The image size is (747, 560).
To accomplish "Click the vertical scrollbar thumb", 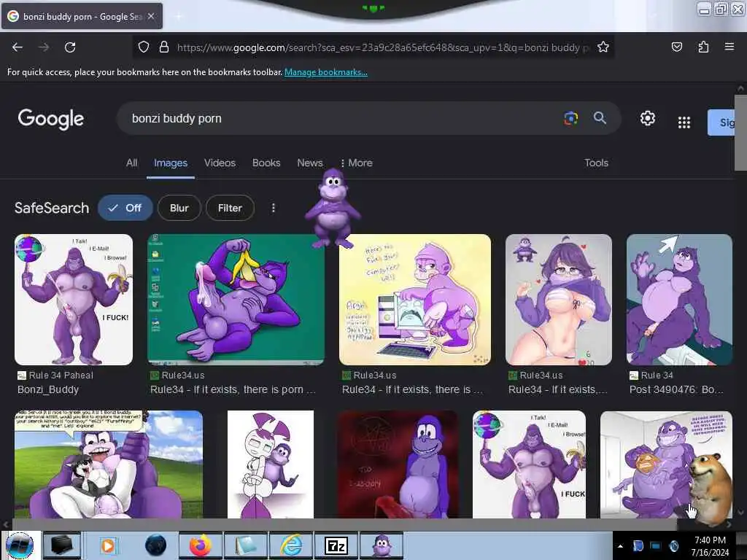I will click(740, 133).
